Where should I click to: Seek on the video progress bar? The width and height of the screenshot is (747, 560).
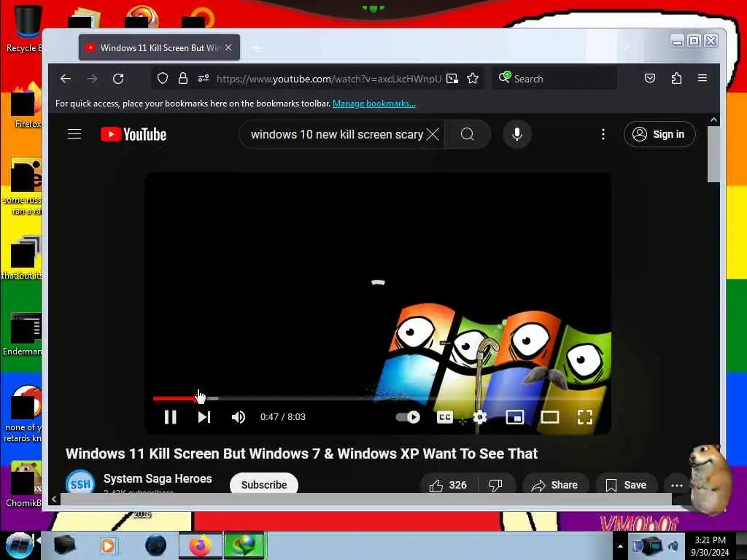376,398
